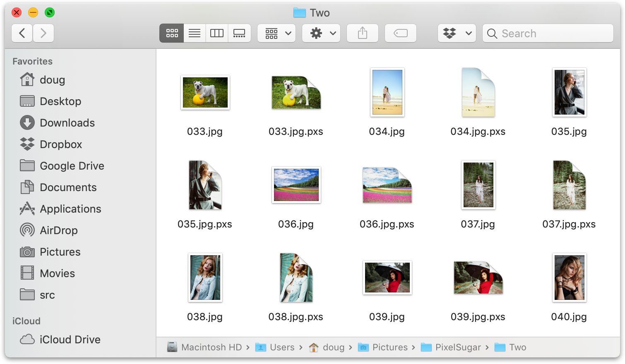Switch to column view mode

click(x=217, y=33)
